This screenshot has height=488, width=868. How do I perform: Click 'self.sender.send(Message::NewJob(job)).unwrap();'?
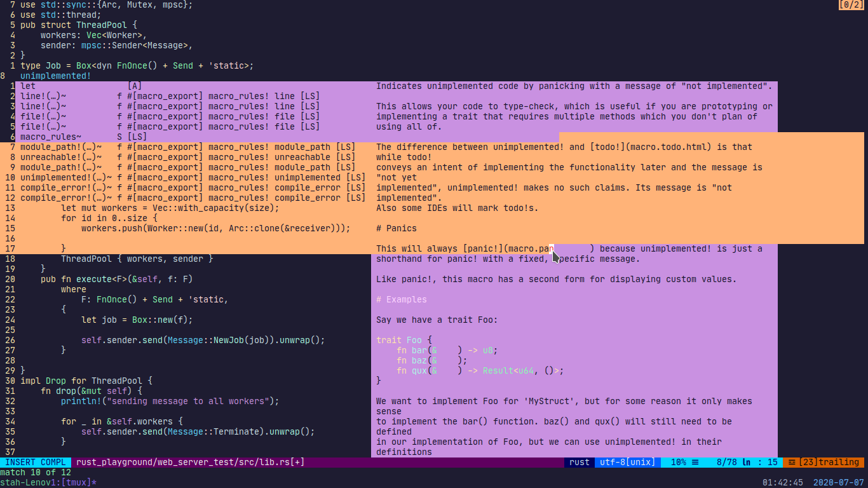203,340
